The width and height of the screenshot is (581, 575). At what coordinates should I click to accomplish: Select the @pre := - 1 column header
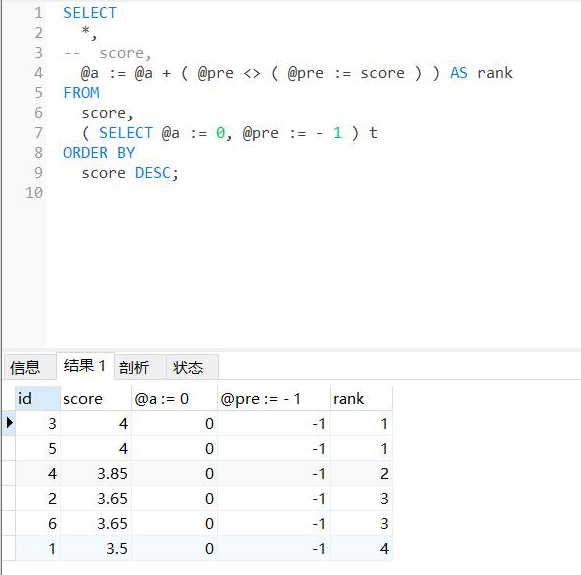coord(273,398)
